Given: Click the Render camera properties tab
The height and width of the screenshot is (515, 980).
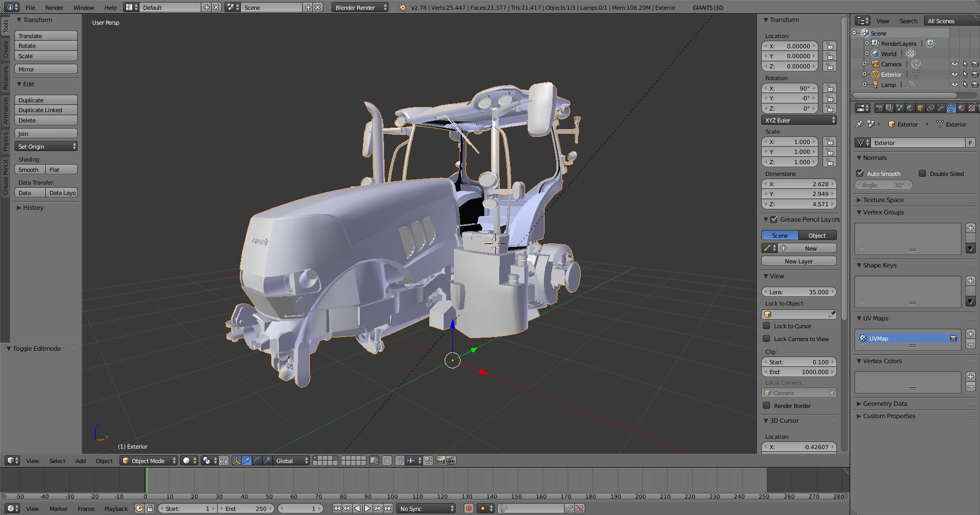Looking at the screenshot, I should point(879,108).
